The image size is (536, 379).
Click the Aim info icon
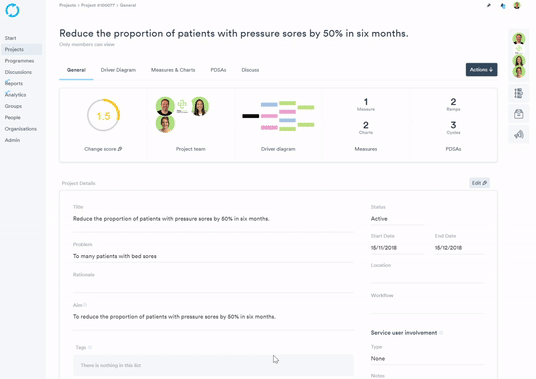pyautogui.click(x=85, y=305)
